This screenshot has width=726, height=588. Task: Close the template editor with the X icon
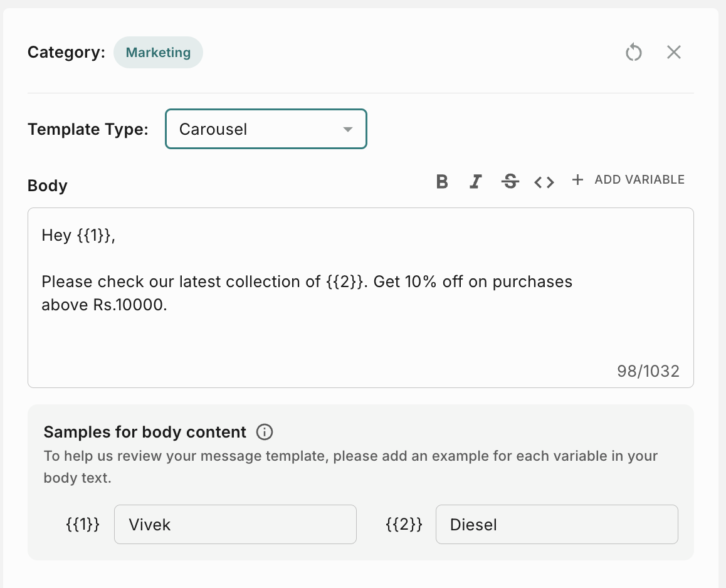click(674, 52)
